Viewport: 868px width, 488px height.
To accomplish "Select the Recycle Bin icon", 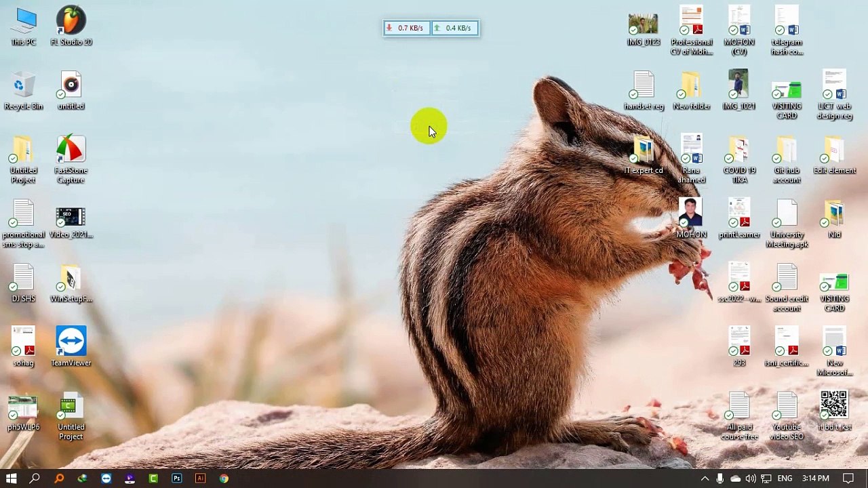I will 24,91.
